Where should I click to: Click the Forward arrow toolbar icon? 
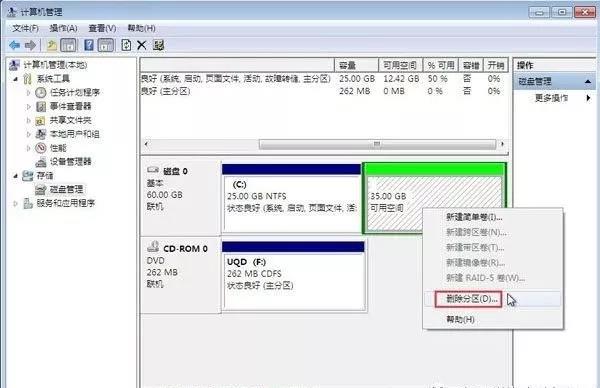tap(30, 46)
